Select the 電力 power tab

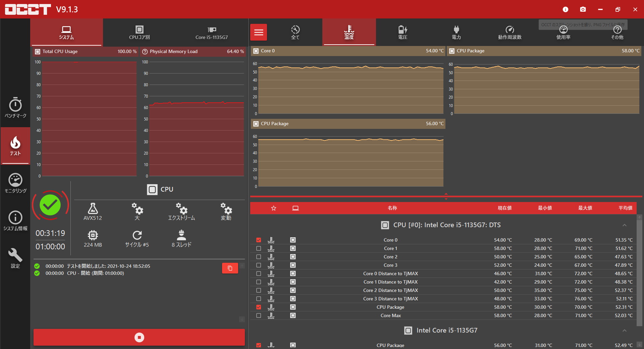[457, 32]
